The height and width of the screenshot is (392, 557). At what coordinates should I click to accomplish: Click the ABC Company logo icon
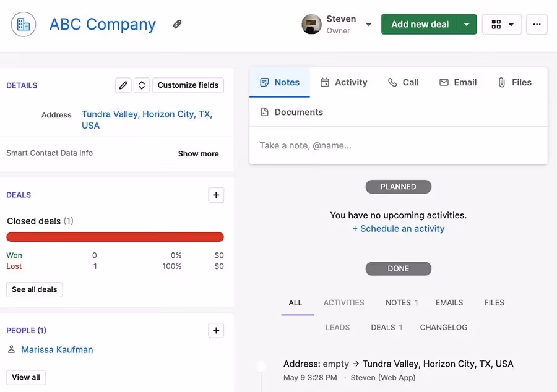pos(23,23)
